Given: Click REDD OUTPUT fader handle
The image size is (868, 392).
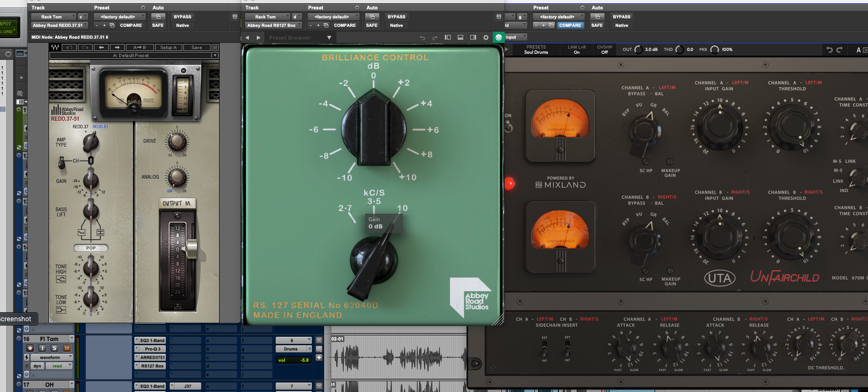Looking at the screenshot, I should click(192, 249).
